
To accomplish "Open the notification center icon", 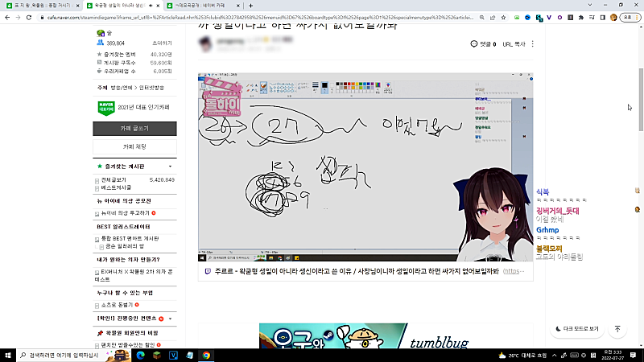I will 633,355.
